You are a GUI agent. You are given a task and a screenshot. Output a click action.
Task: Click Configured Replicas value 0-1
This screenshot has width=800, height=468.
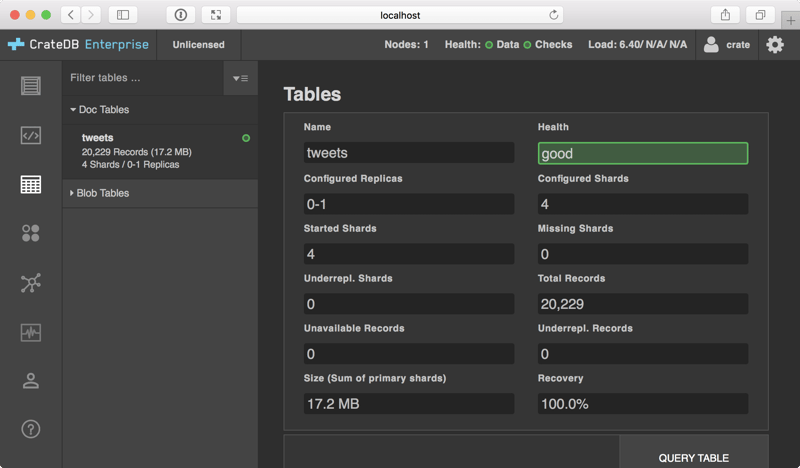[409, 204]
